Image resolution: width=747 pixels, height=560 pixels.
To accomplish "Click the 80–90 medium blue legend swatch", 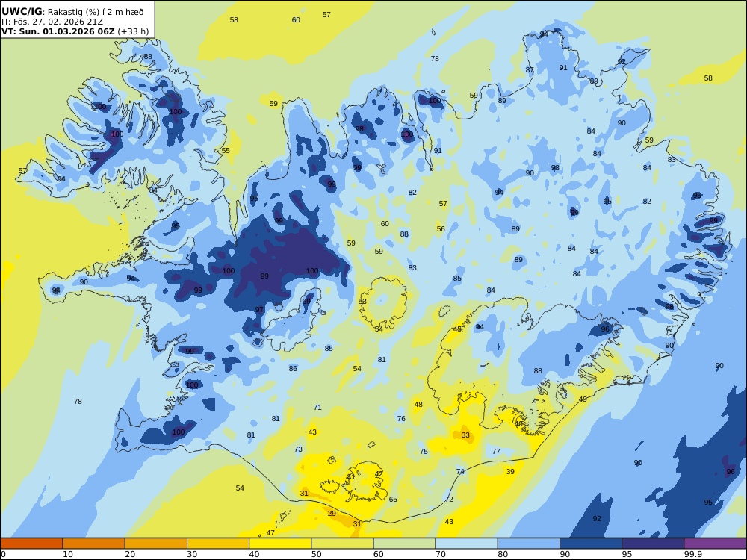I will (x=529, y=544).
